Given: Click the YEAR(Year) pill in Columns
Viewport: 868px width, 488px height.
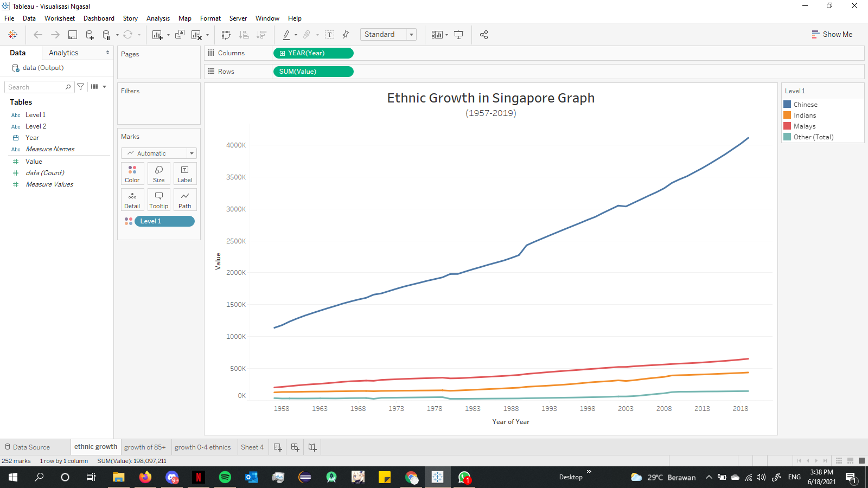Looking at the screenshot, I should click(313, 53).
